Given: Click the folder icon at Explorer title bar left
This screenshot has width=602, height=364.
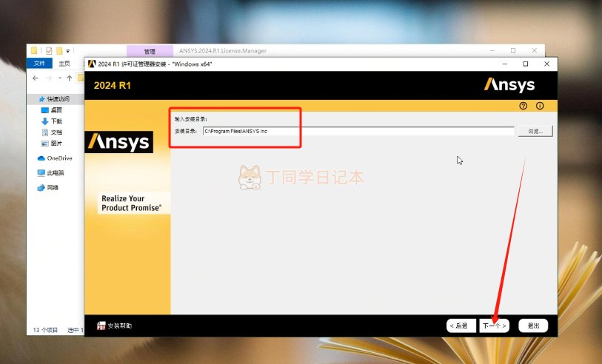Looking at the screenshot, I should pos(34,50).
